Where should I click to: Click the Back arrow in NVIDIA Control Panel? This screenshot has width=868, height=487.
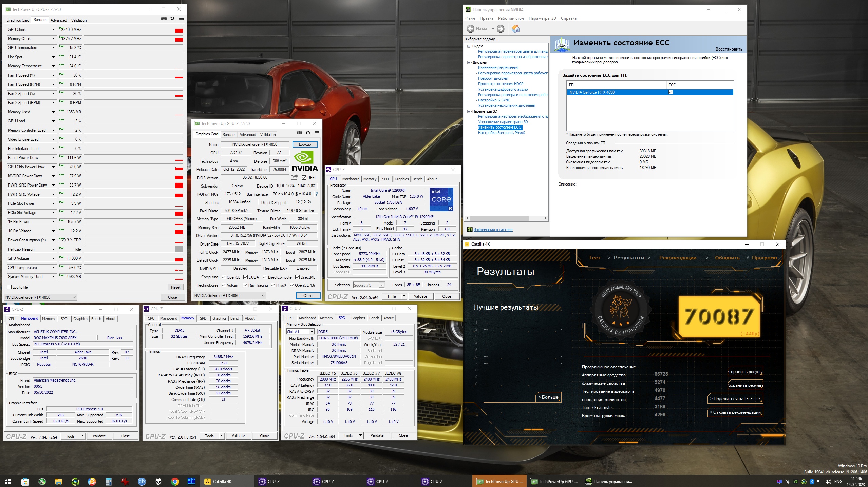point(471,29)
